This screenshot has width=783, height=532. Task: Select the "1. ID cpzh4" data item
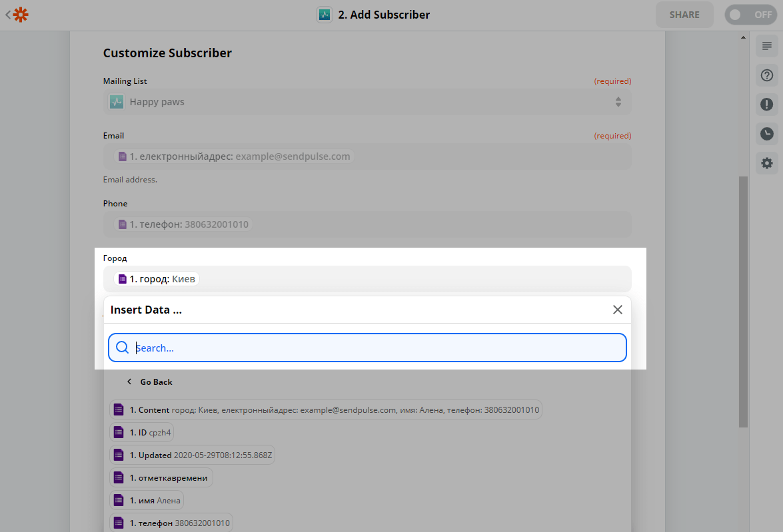tap(143, 433)
